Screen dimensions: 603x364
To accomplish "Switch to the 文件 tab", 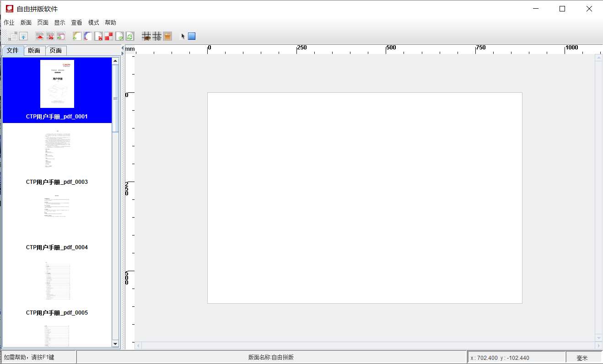I will click(13, 50).
